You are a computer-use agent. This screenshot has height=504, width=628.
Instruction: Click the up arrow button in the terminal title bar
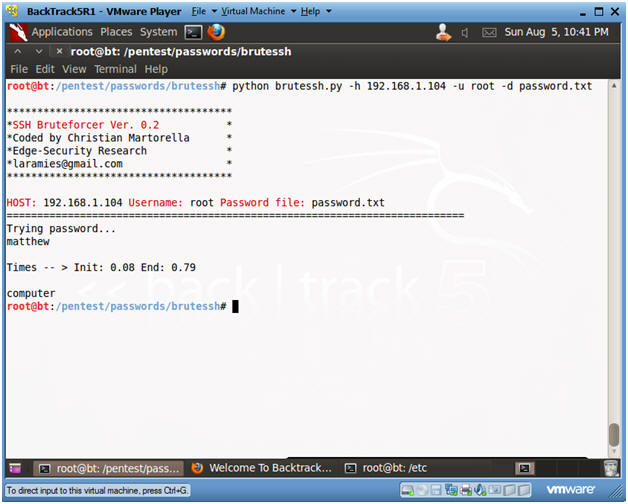18,51
